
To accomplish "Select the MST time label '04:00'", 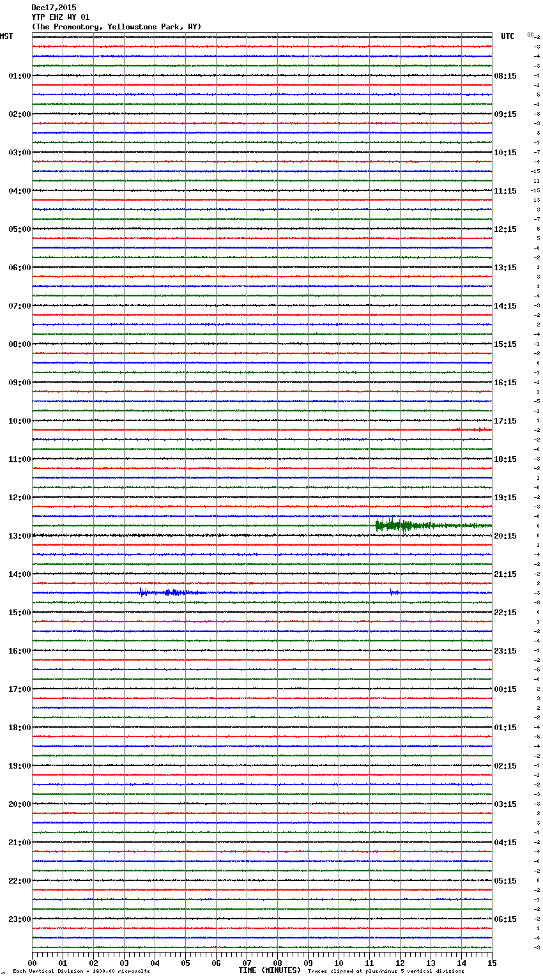I will tap(20, 191).
